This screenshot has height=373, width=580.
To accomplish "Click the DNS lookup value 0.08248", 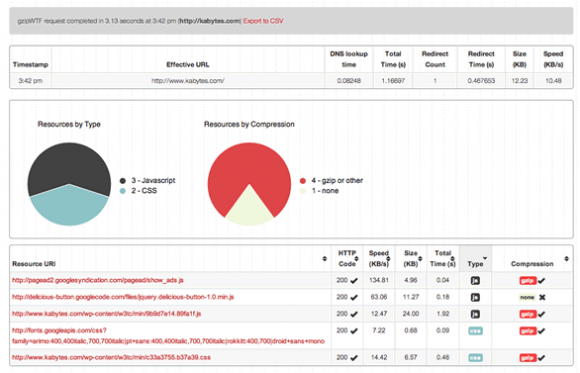I will pos(349,81).
